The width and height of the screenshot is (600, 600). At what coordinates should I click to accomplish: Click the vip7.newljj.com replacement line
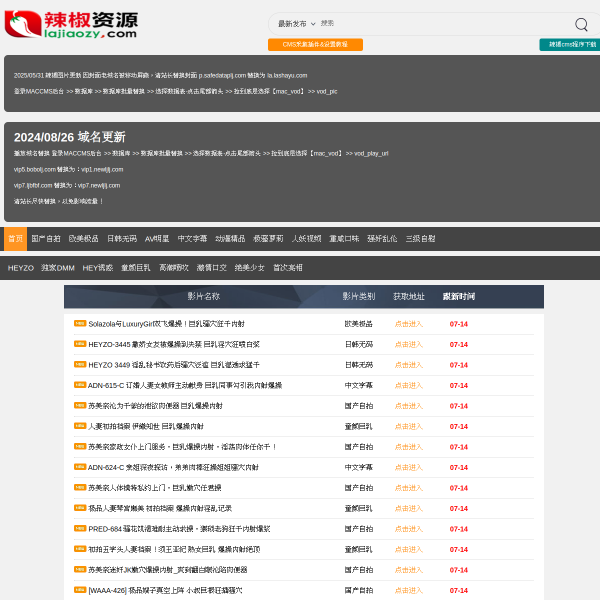pyautogui.click(x=67, y=186)
